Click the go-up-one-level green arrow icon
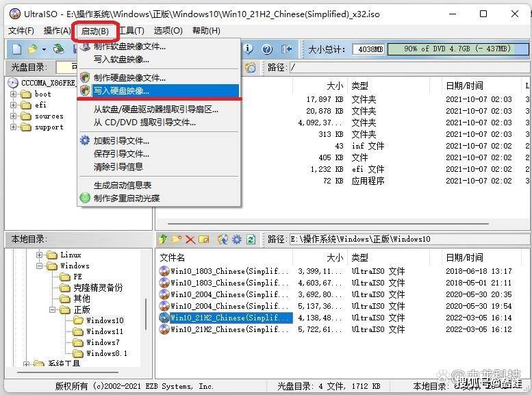 point(163,240)
